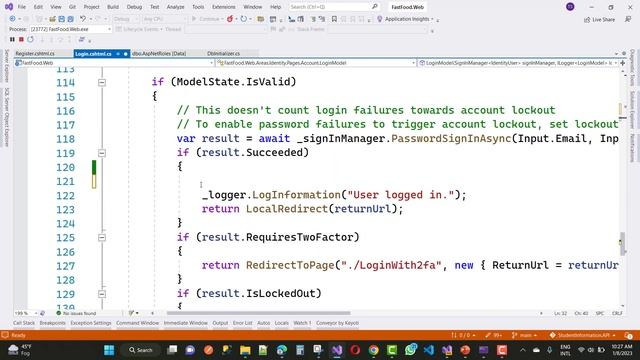Stop debugging with the red square icon
This screenshot has width=640, height=360.
(21, 40)
